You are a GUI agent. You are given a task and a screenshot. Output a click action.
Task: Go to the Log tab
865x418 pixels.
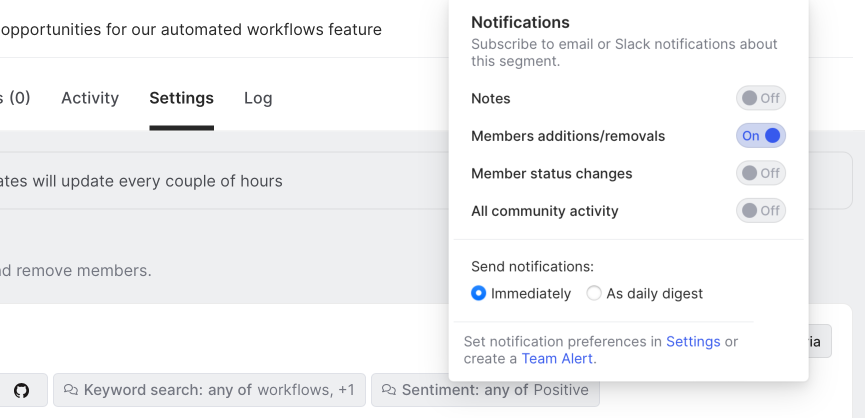tap(258, 98)
